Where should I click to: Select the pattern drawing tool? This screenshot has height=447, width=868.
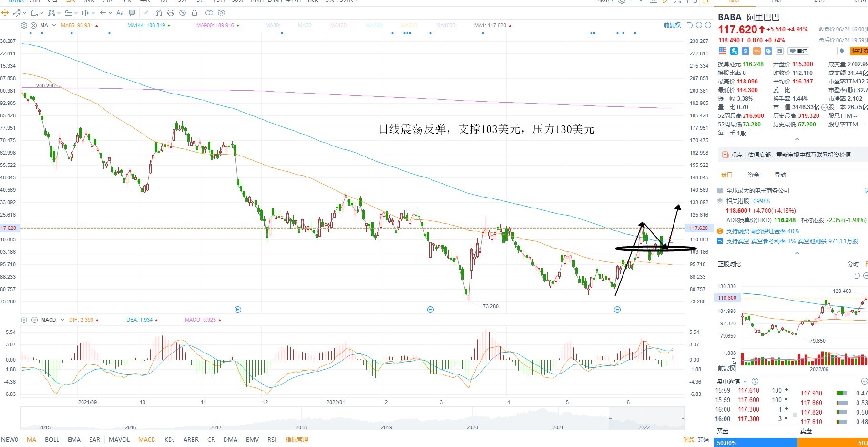(51, 13)
